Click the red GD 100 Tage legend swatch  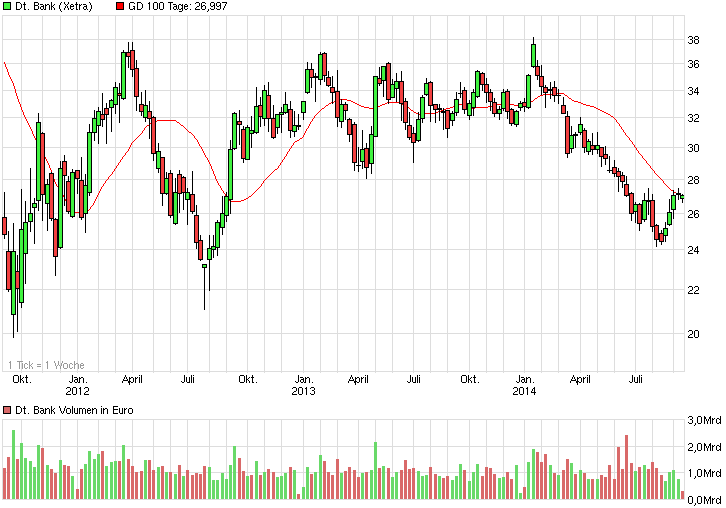click(x=120, y=6)
